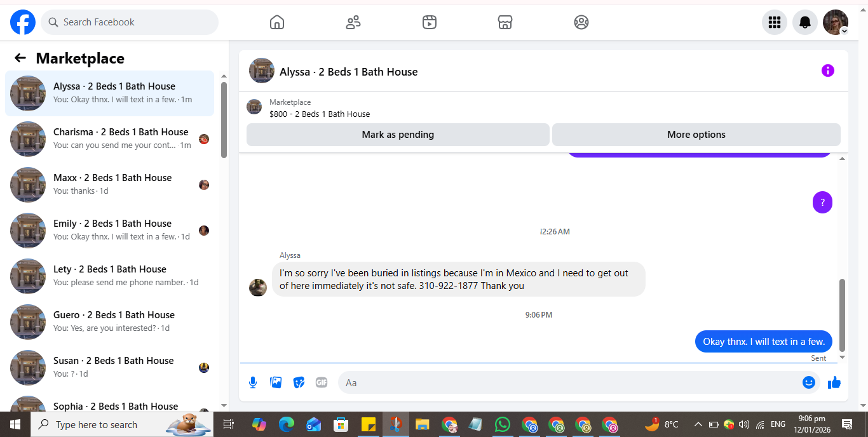Open the notifications bell icon
The image size is (868, 437).
pyautogui.click(x=805, y=22)
